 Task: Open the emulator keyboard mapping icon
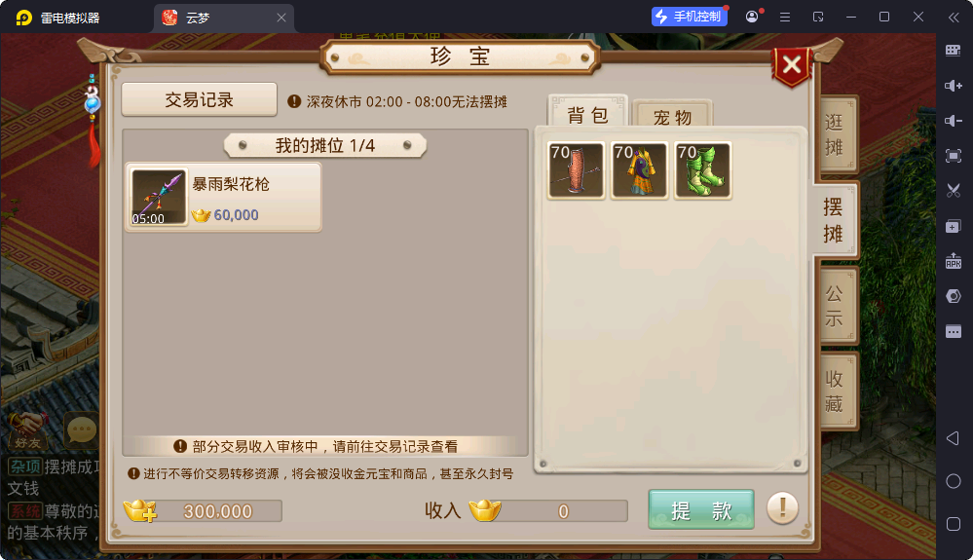pyautogui.click(x=954, y=51)
